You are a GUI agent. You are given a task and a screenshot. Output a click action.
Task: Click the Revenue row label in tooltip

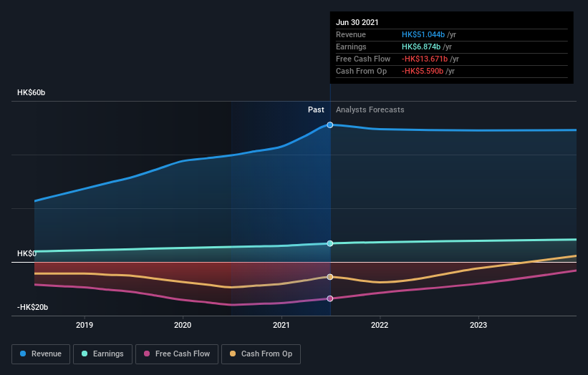click(351, 34)
